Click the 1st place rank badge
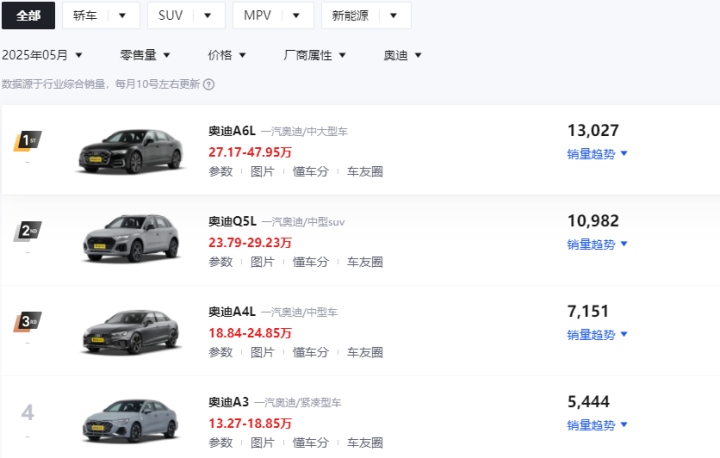This screenshot has height=458, width=720. (28, 141)
